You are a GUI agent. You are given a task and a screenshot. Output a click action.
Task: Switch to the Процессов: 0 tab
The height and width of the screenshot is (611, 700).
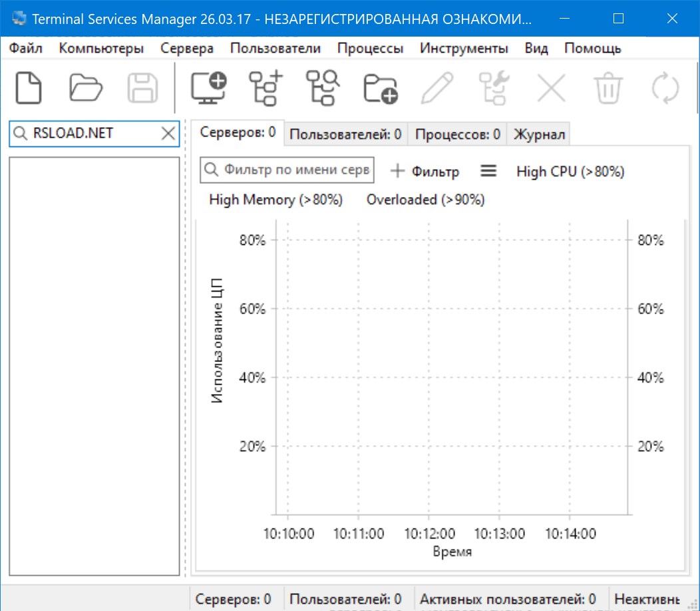(x=457, y=134)
